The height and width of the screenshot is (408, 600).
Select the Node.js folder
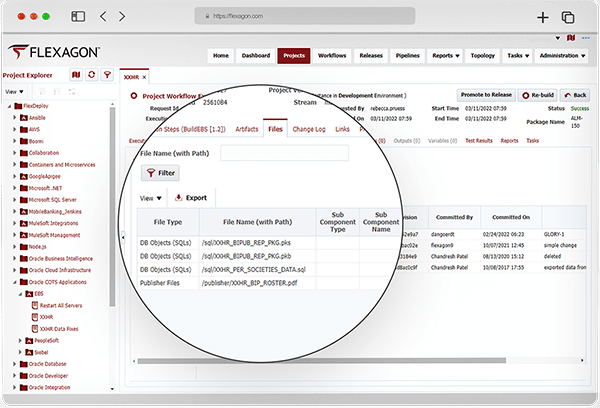pyautogui.click(x=38, y=247)
